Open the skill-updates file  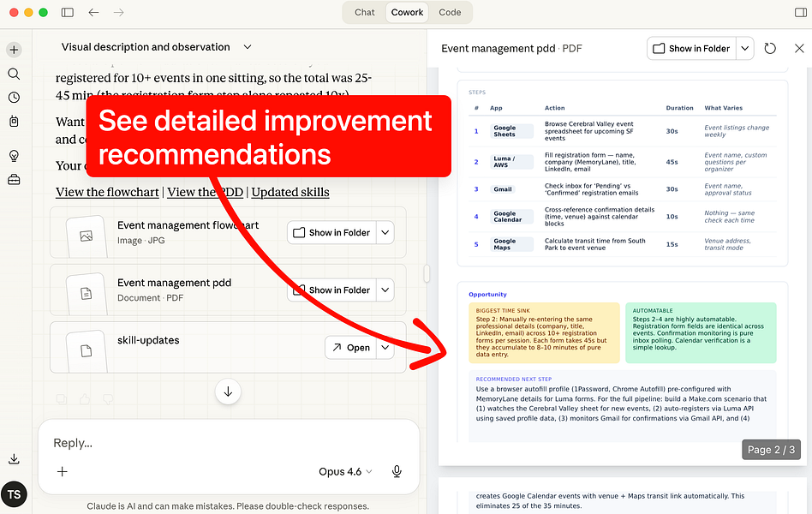350,348
